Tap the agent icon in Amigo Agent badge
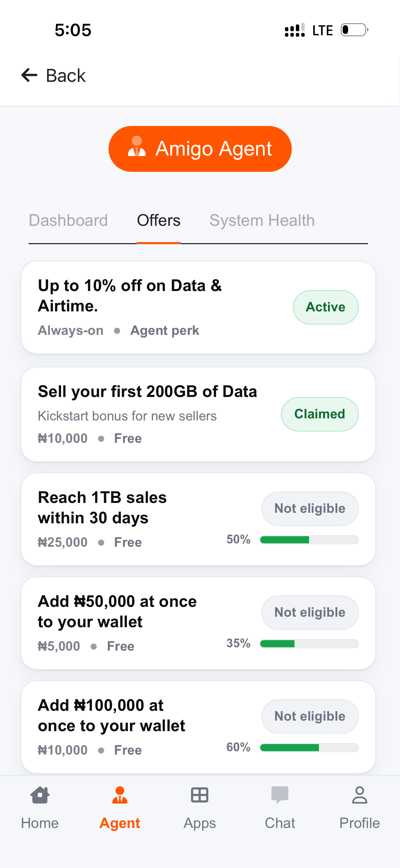Screen dimensions: 400x868 [137, 147]
